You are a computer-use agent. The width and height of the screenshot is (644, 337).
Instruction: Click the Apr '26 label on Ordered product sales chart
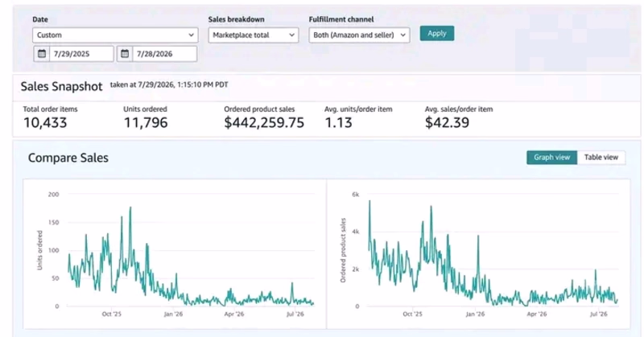coord(536,314)
